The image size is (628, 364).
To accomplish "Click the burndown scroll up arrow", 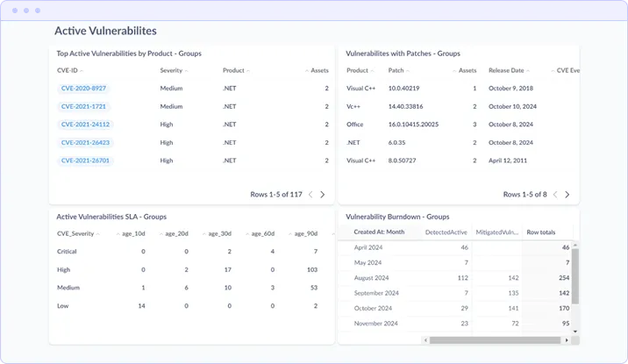I will click(x=575, y=245).
